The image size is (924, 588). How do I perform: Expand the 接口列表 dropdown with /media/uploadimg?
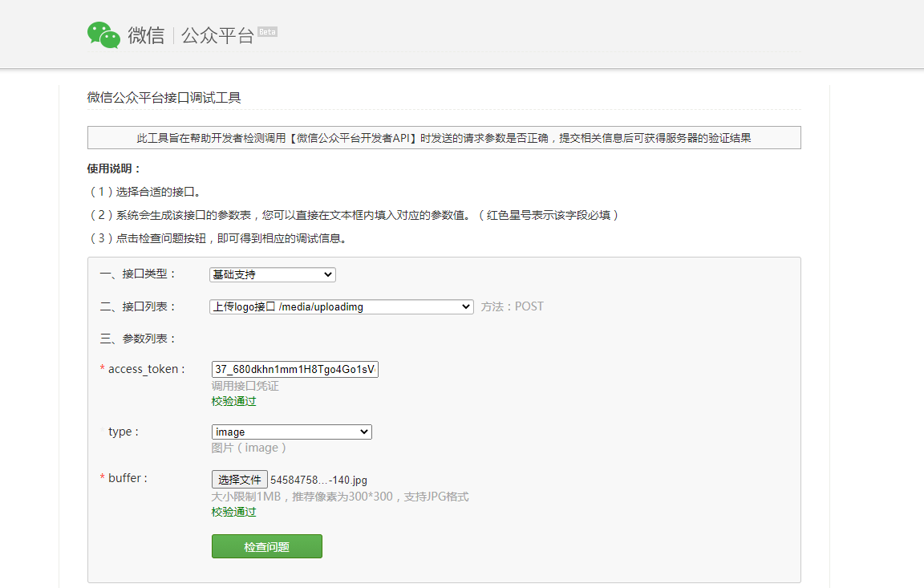(x=341, y=307)
